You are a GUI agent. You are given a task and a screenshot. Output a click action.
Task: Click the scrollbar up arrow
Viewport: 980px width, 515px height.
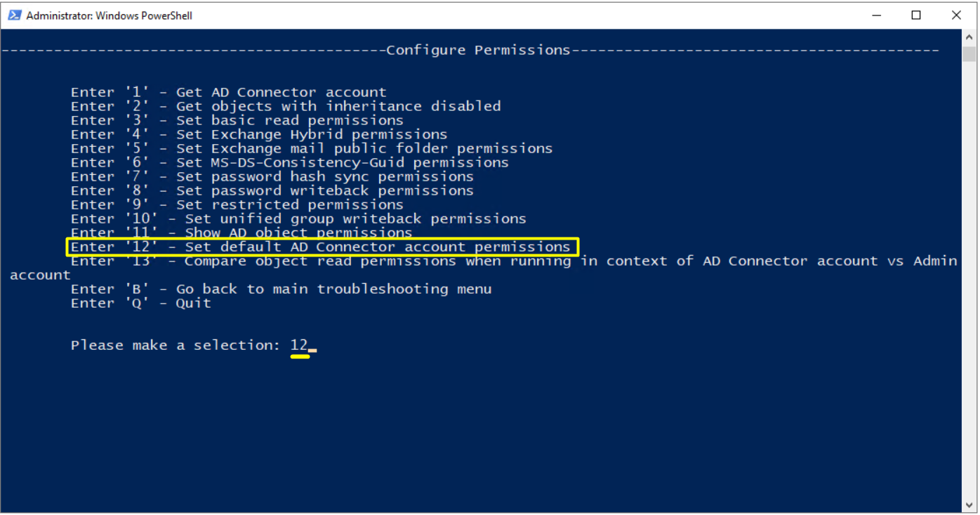click(969, 38)
